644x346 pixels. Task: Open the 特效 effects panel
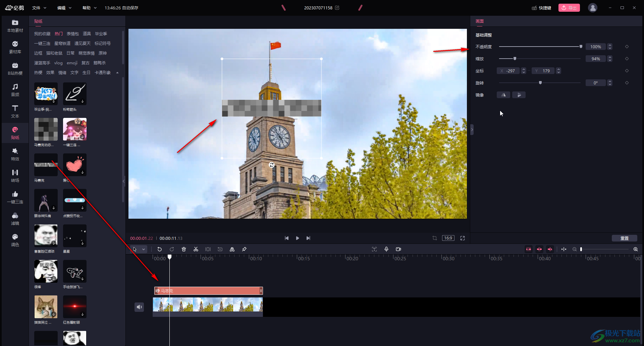[15, 155]
